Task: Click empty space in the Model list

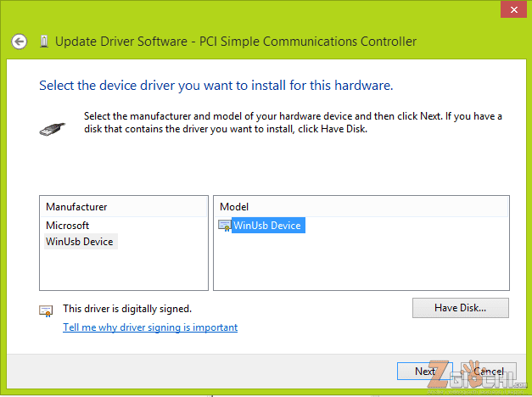Action: tap(361, 263)
